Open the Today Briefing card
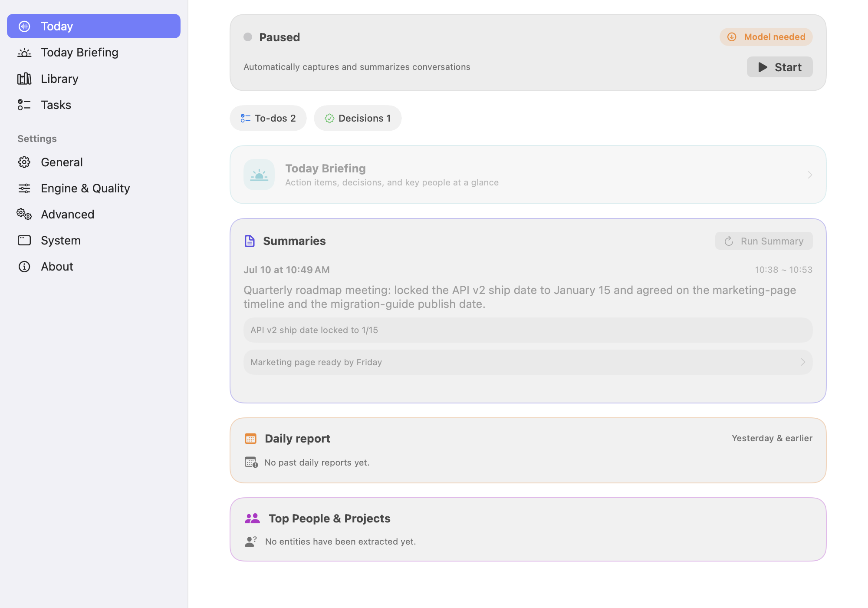 [528, 175]
